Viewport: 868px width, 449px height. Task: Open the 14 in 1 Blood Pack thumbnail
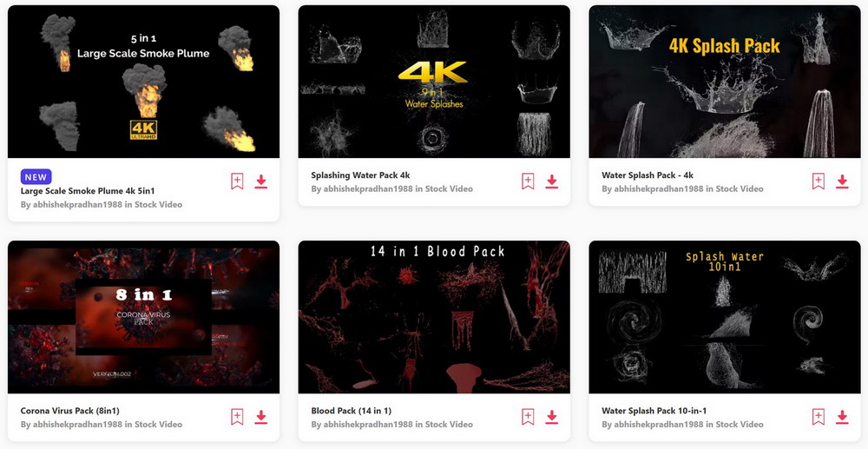[434, 317]
